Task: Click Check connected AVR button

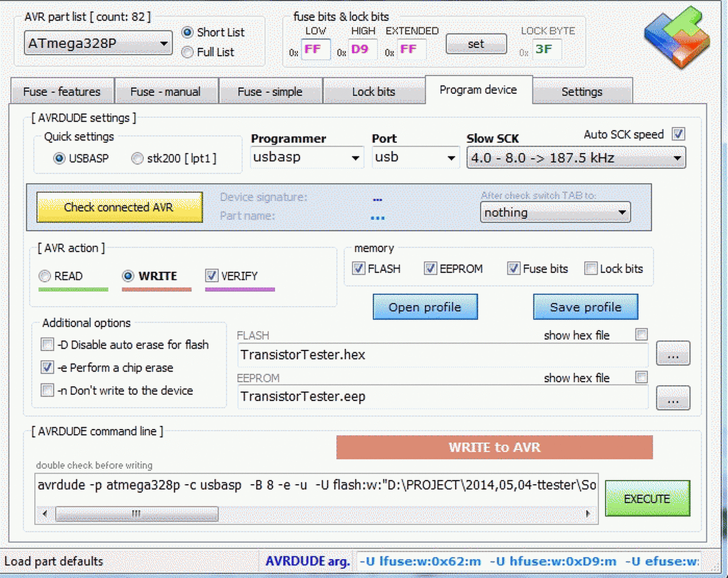Action: coord(119,207)
